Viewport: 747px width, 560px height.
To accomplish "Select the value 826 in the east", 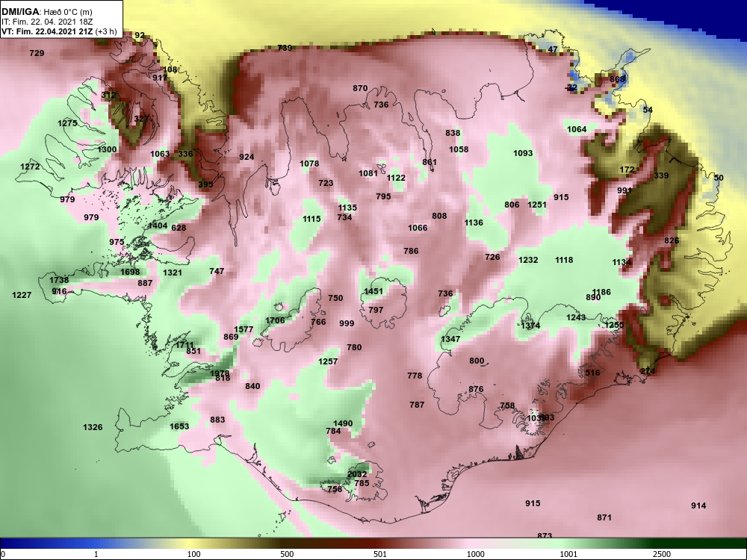I will (672, 240).
